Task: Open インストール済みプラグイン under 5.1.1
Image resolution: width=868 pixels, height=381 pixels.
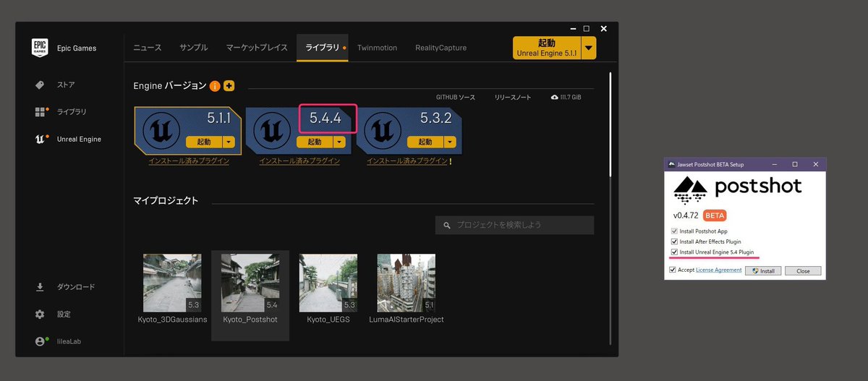Action: click(x=189, y=161)
